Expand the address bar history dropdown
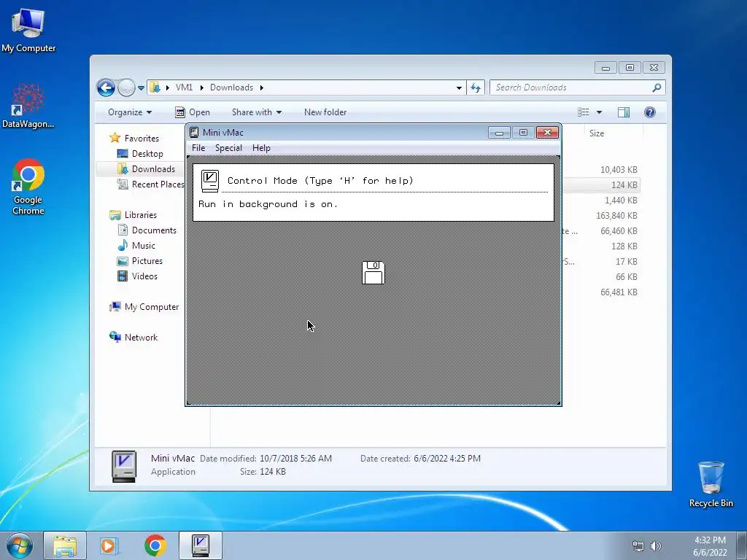747x560 pixels. tap(459, 88)
